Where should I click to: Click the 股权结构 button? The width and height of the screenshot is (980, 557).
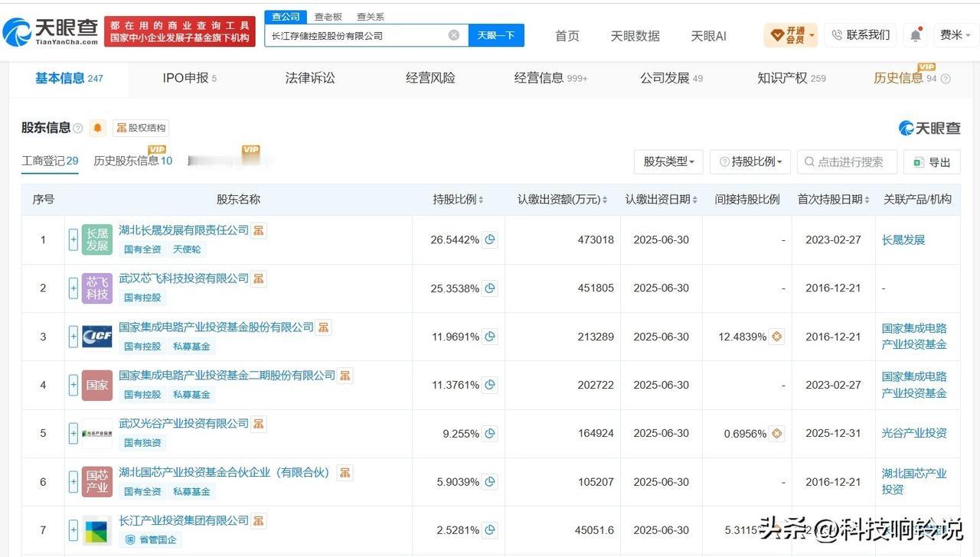point(141,128)
